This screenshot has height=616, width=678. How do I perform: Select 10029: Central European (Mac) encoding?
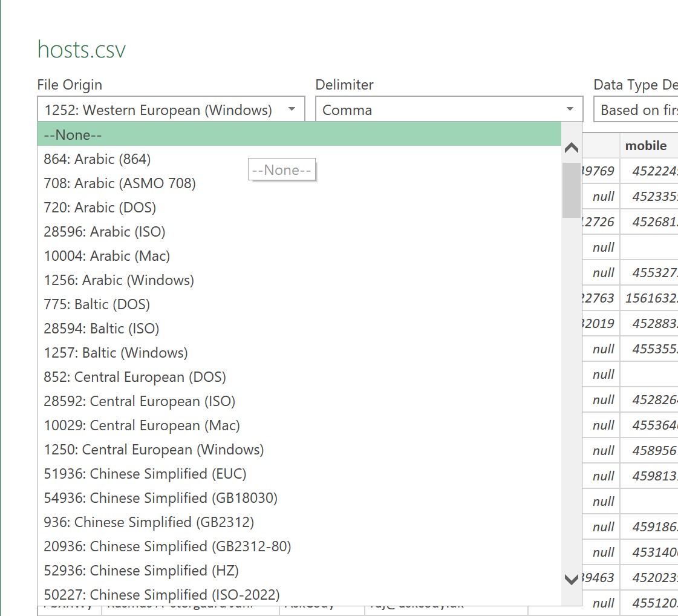pyautogui.click(x=142, y=425)
